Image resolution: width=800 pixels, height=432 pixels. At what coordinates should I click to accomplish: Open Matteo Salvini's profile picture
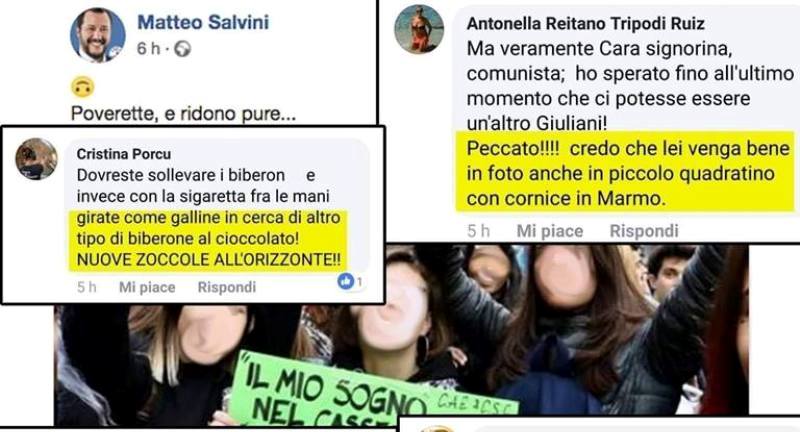[97, 35]
